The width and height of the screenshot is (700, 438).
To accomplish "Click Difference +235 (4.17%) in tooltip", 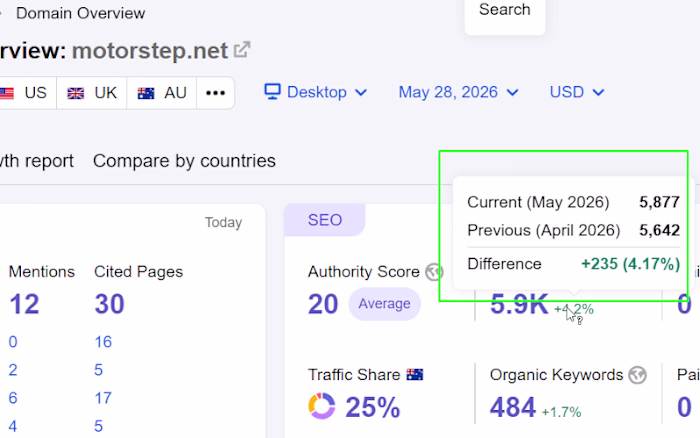I will (x=630, y=264).
